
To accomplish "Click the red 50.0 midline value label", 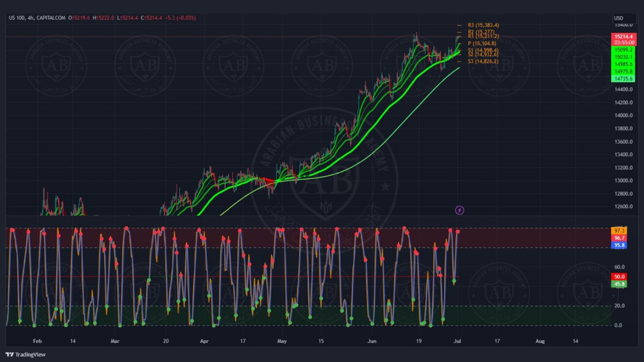I will [x=619, y=277].
